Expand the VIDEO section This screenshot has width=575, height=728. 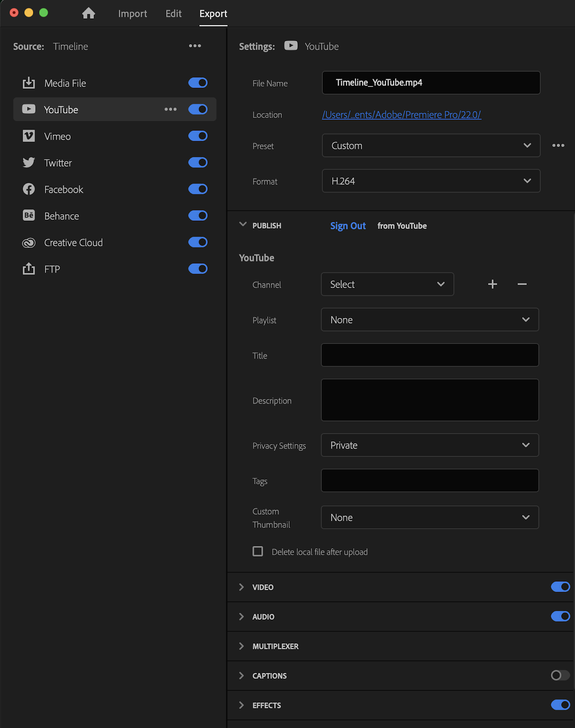coord(241,587)
